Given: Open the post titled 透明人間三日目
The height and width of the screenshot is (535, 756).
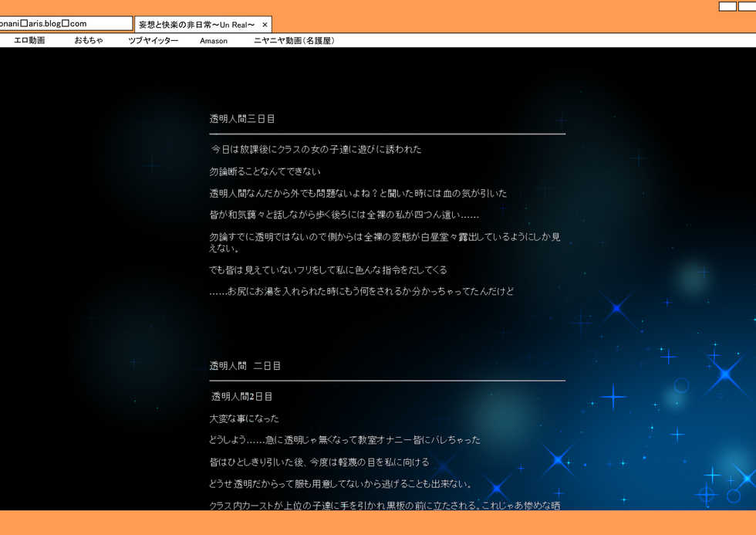Looking at the screenshot, I should click(242, 119).
